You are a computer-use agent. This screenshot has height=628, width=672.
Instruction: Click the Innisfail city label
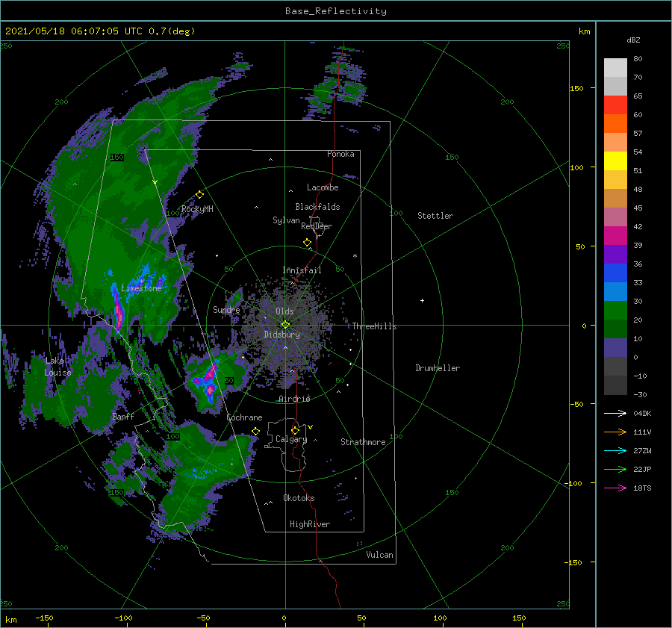(x=302, y=270)
